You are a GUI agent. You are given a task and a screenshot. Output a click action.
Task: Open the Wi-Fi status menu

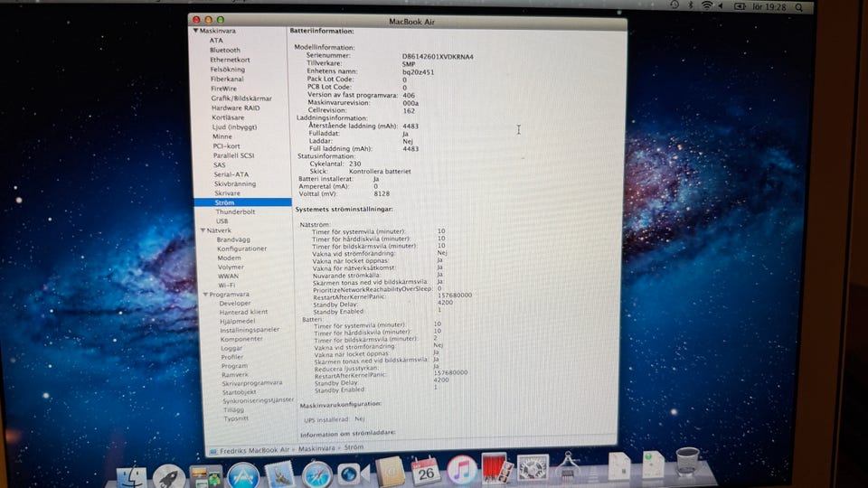[x=706, y=5]
